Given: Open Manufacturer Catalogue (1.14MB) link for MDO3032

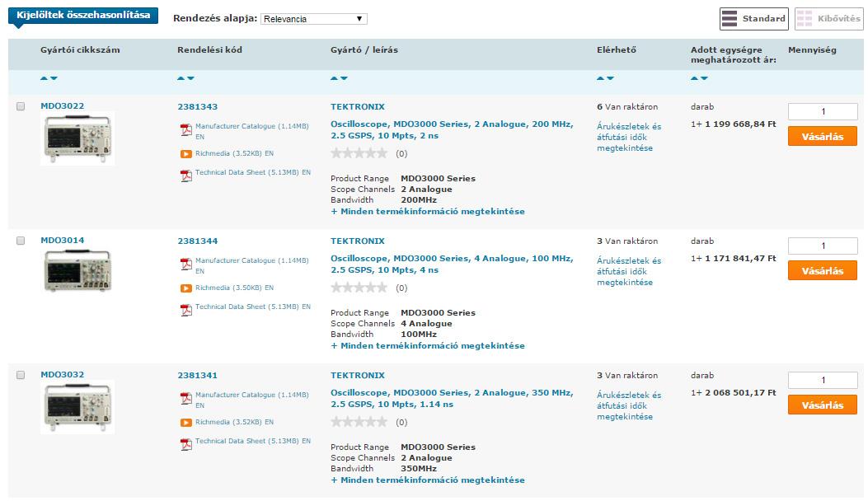Looking at the screenshot, I should click(252, 400).
